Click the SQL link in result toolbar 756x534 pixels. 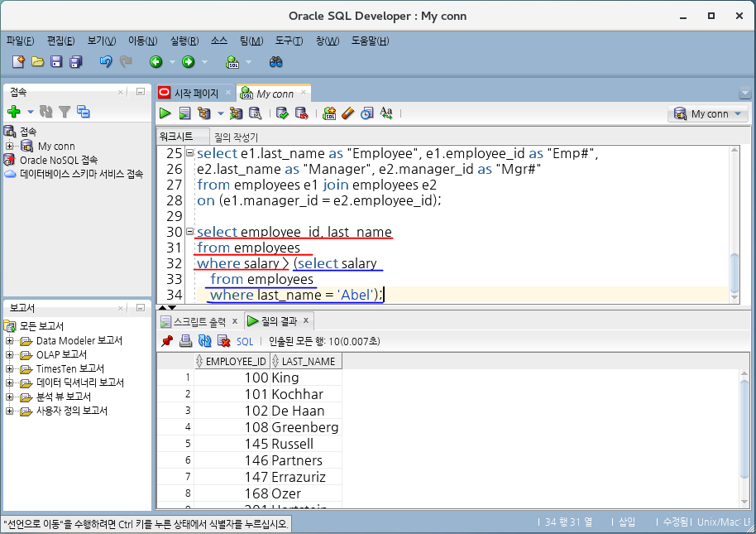[x=245, y=342]
